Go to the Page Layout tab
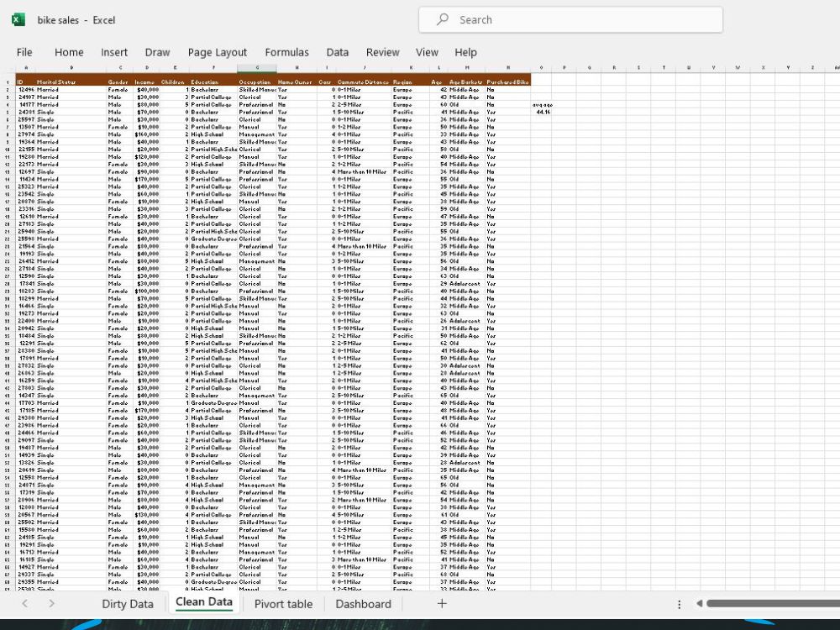840x630 pixels. [218, 52]
